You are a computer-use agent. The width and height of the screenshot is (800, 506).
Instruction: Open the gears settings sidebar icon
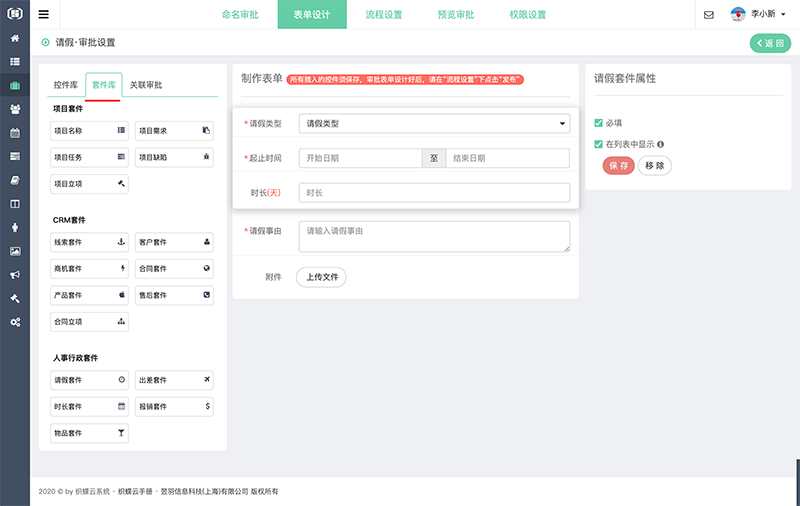(15, 322)
